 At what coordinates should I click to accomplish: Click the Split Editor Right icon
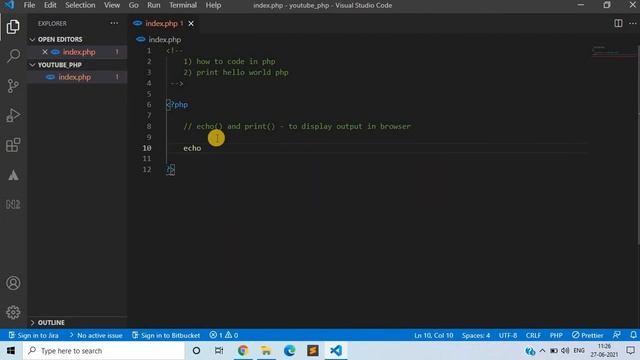tap(618, 23)
